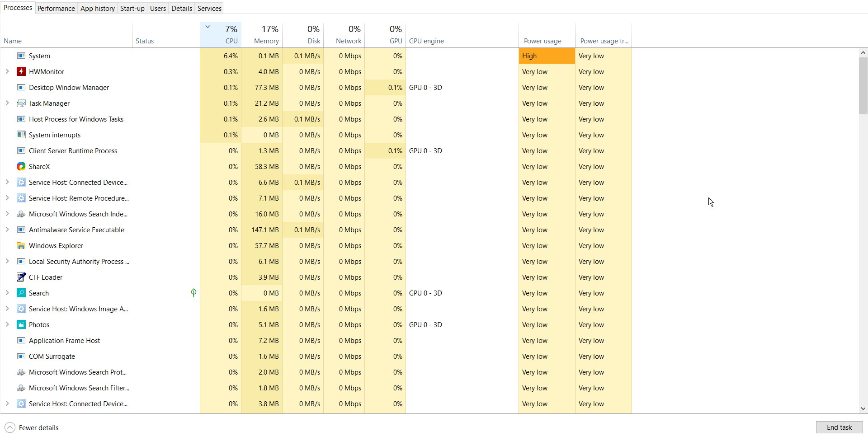
Task: Sort by the Memory column header
Action: (262, 35)
